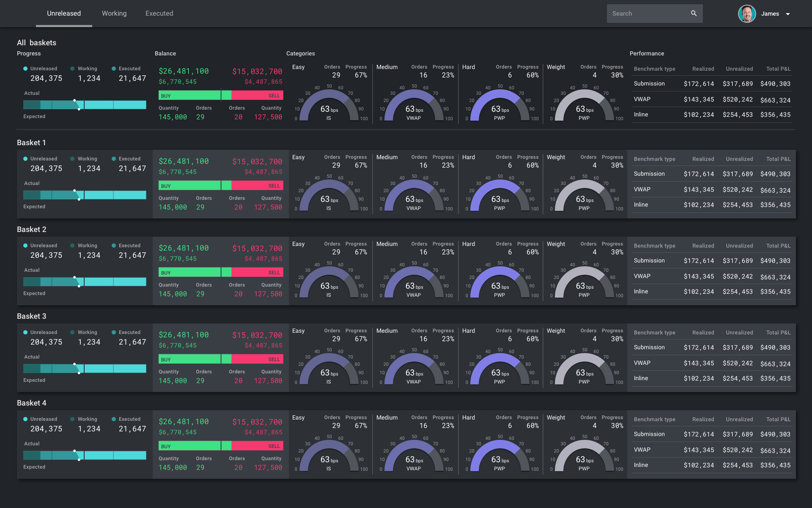The width and height of the screenshot is (812, 508).
Task: Switch to the Executed tab
Action: click(x=159, y=14)
